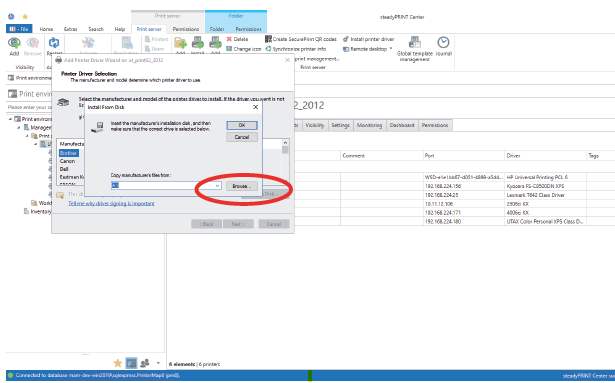Select the Print server ribbon tab
615x383 pixels.
[x=149, y=29]
